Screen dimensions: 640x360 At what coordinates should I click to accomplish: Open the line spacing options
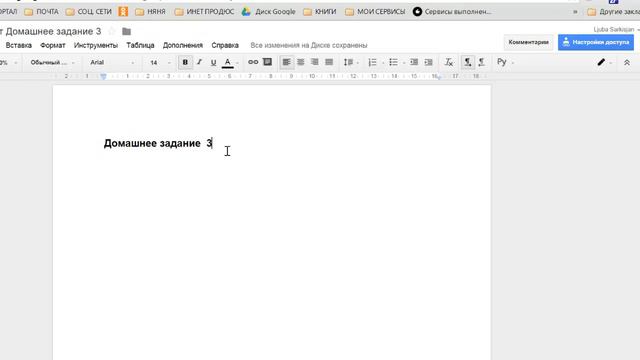click(x=350, y=62)
